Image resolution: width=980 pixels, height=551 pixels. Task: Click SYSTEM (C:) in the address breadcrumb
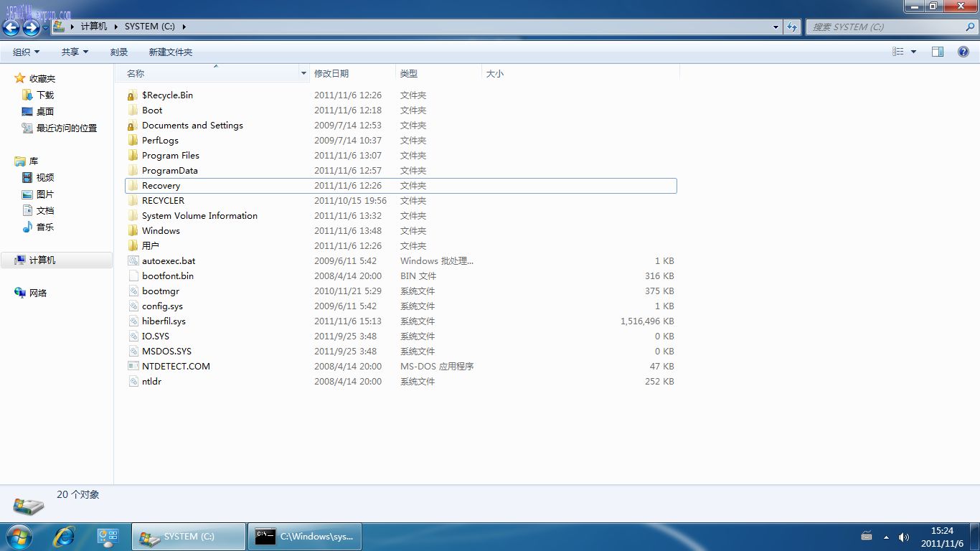[149, 27]
